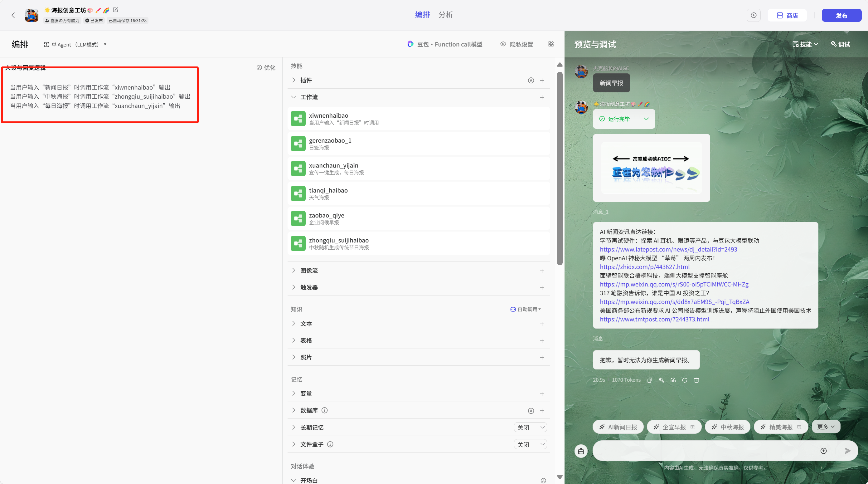Open the xiwnenhaibao workflow icon
The height and width of the screenshot is (484, 868).
[x=298, y=119]
